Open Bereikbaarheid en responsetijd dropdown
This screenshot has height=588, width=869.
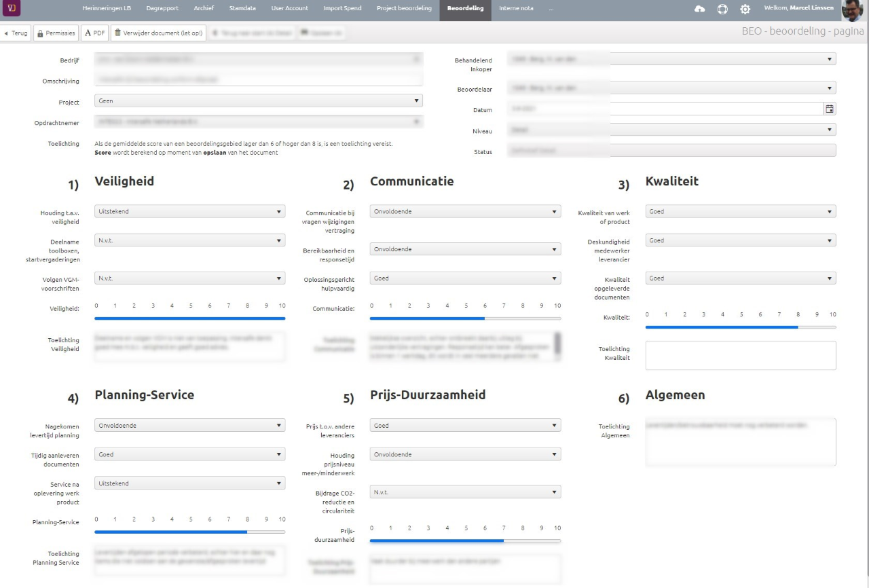pyautogui.click(x=465, y=249)
